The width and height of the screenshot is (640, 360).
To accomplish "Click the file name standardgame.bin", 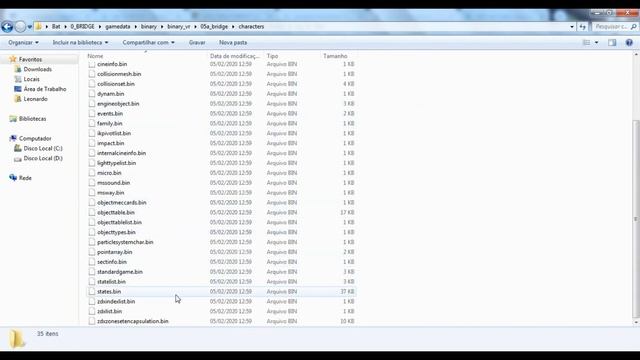I will [120, 272].
